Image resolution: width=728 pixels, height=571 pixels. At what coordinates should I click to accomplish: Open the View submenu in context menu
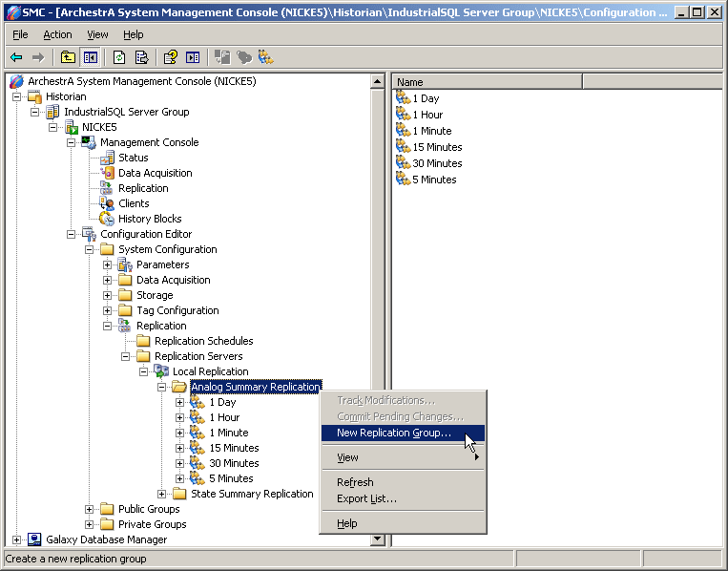pyautogui.click(x=403, y=457)
